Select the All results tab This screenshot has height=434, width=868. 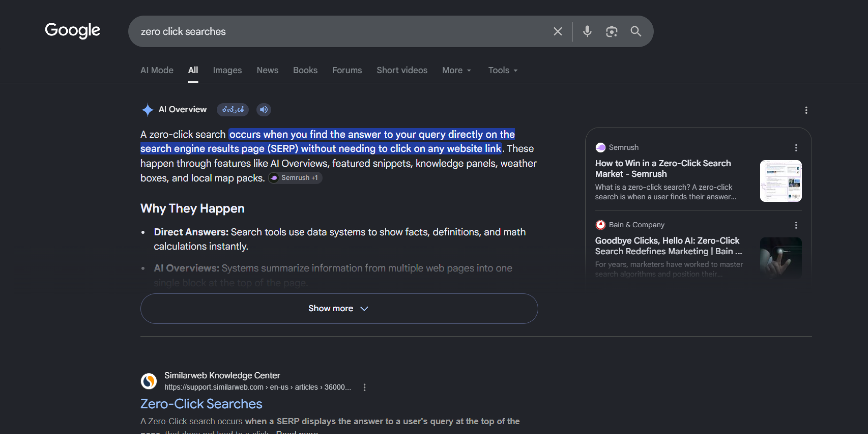click(193, 70)
